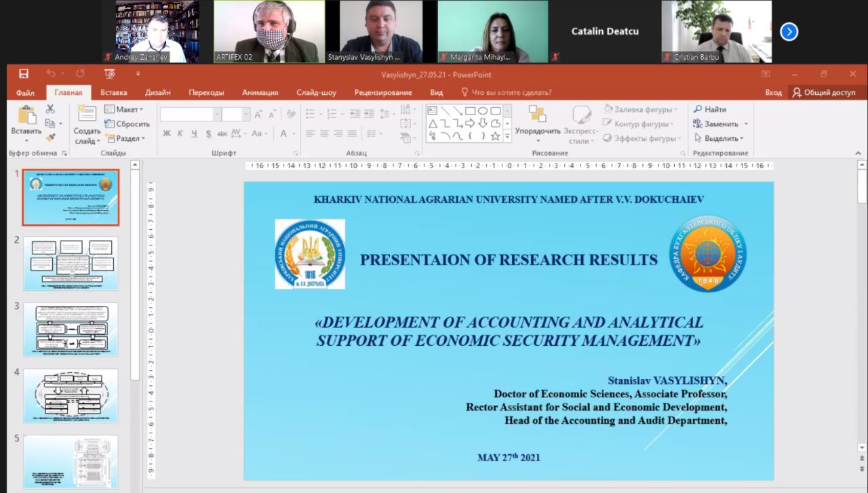Image resolution: width=868 pixels, height=493 pixels.
Task: Switch to the Дизайн tab
Action: pyautogui.click(x=158, y=93)
